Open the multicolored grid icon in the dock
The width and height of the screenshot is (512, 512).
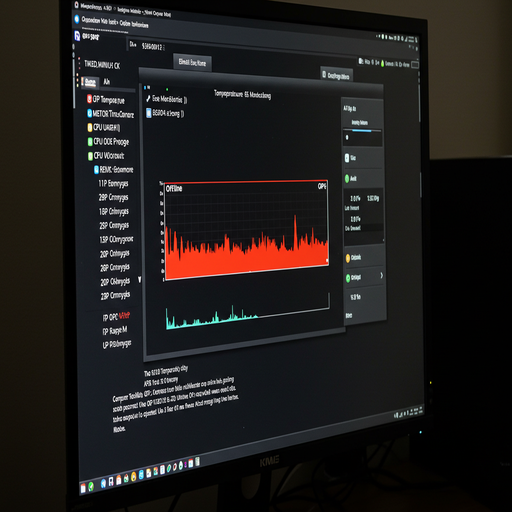pos(155,471)
